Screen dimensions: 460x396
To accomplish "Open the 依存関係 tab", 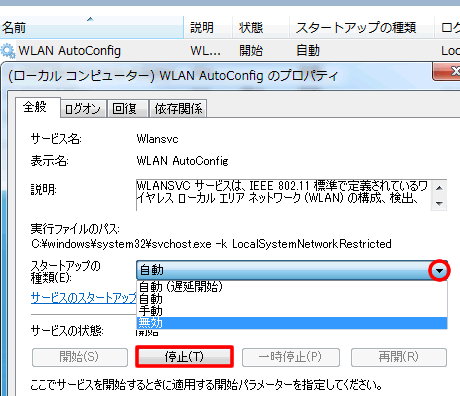I will 178,109.
